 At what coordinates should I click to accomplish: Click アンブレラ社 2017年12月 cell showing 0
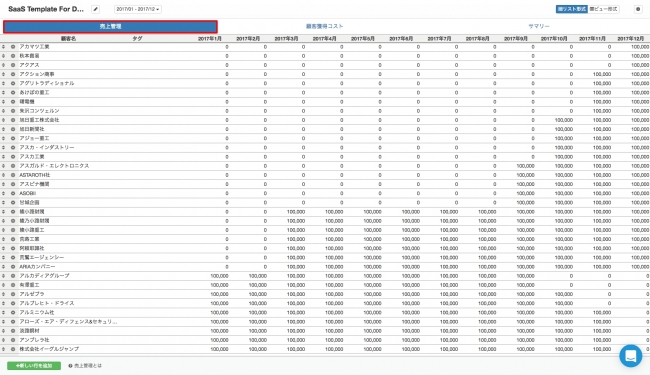click(648, 340)
